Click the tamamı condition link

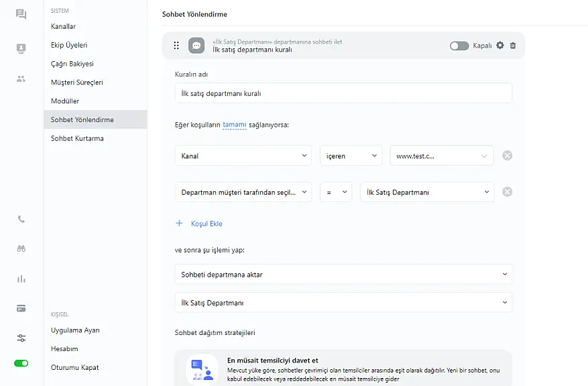[234, 124]
